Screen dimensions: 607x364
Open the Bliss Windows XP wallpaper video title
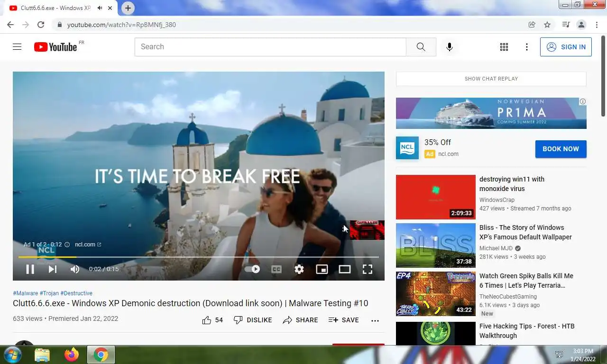[x=525, y=232]
